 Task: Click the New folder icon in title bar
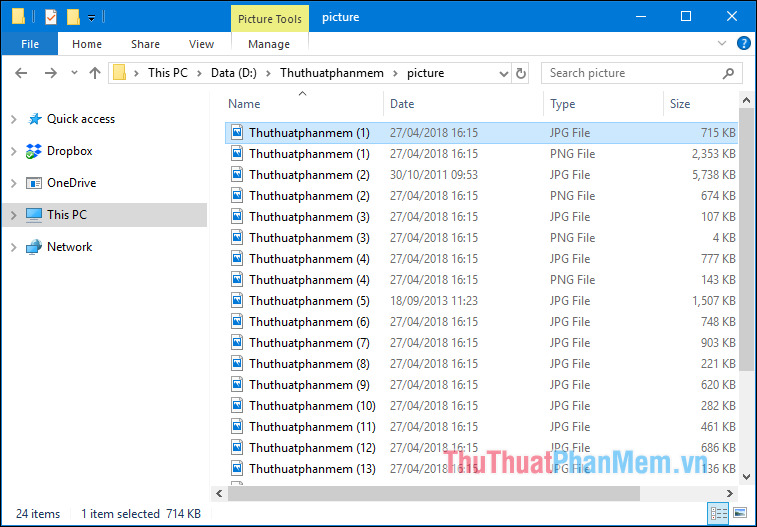tap(73, 17)
